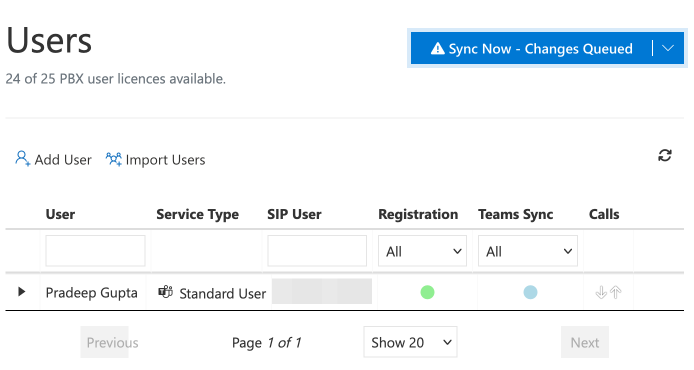Refresh the users table
The height and width of the screenshot is (370, 694).
pyautogui.click(x=665, y=155)
